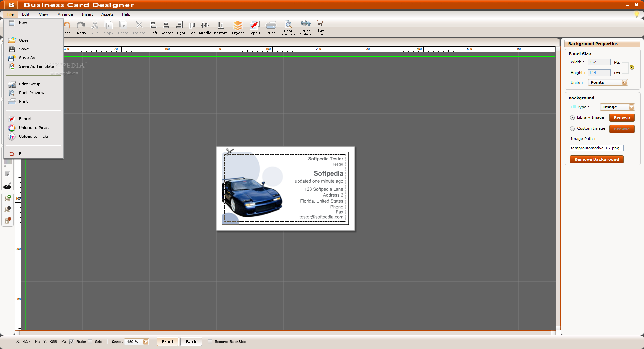Click the Print toolbar icon
Screen dimensions: 644x349
point(271,28)
